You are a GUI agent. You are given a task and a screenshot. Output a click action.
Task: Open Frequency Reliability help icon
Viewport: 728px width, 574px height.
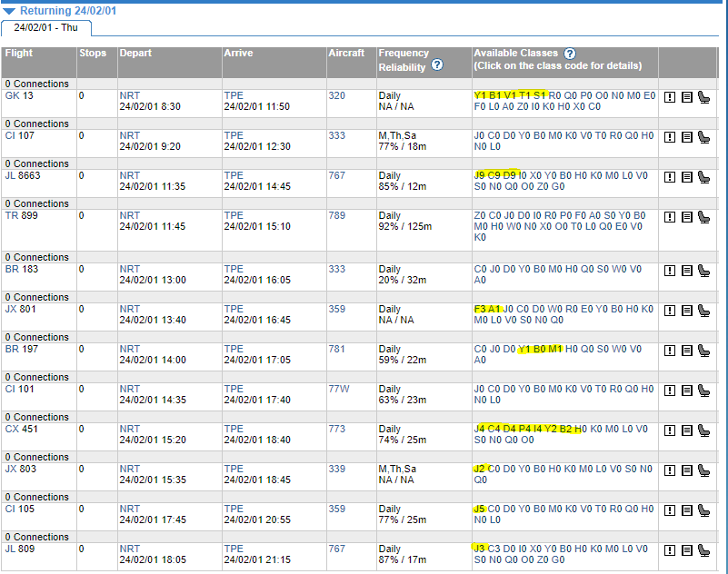437,64
